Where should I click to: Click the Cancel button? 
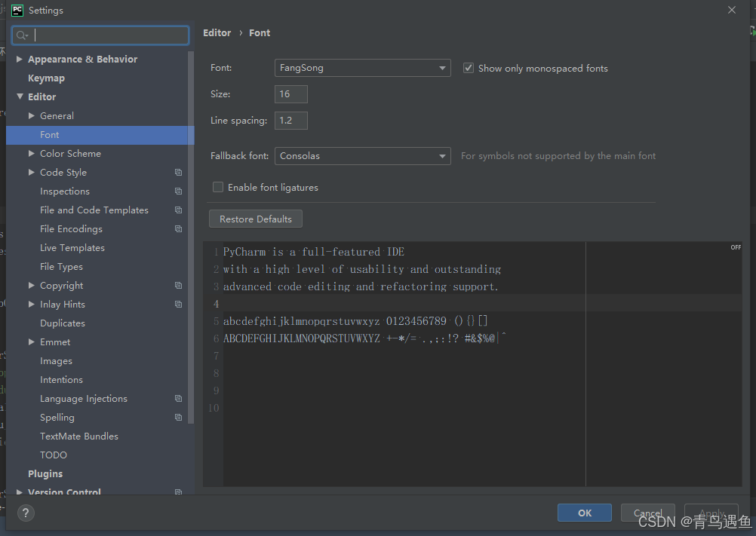click(x=647, y=513)
